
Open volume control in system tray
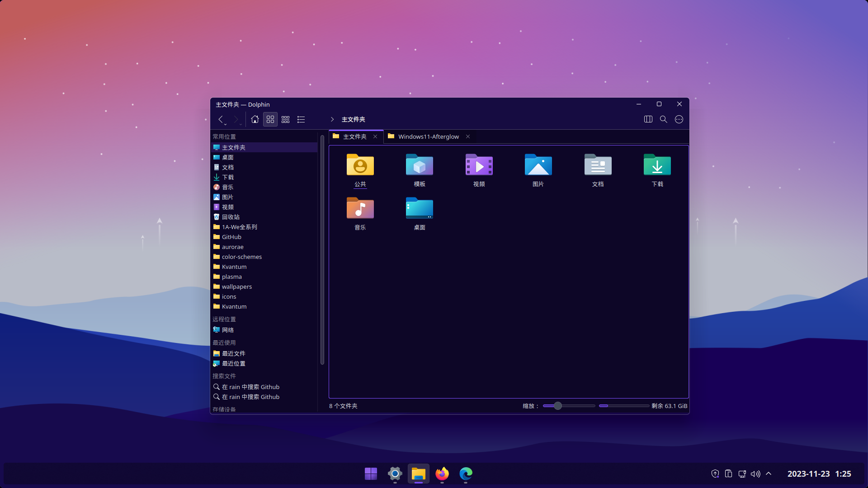click(x=755, y=474)
